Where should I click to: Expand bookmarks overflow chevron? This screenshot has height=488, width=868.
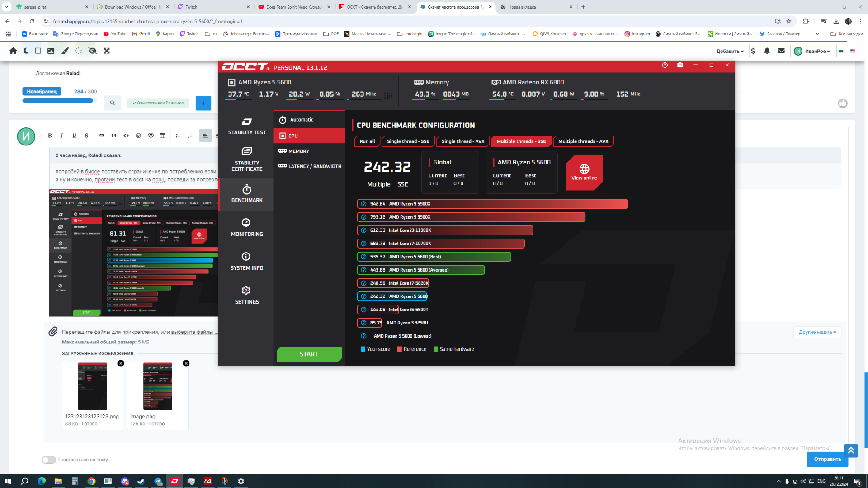[x=817, y=34]
